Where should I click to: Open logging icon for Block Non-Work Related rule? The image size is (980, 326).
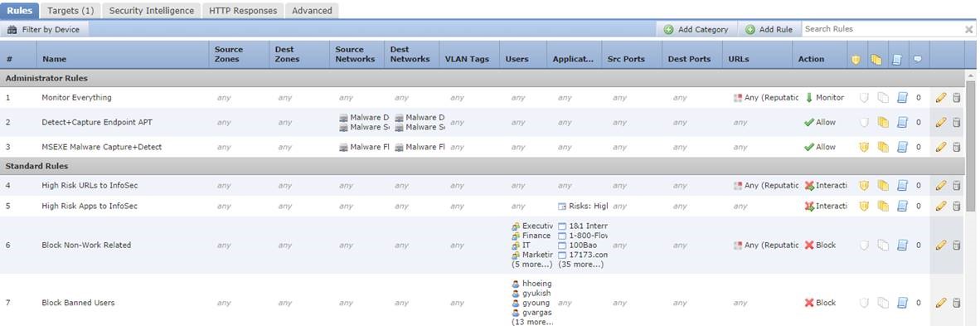click(902, 246)
